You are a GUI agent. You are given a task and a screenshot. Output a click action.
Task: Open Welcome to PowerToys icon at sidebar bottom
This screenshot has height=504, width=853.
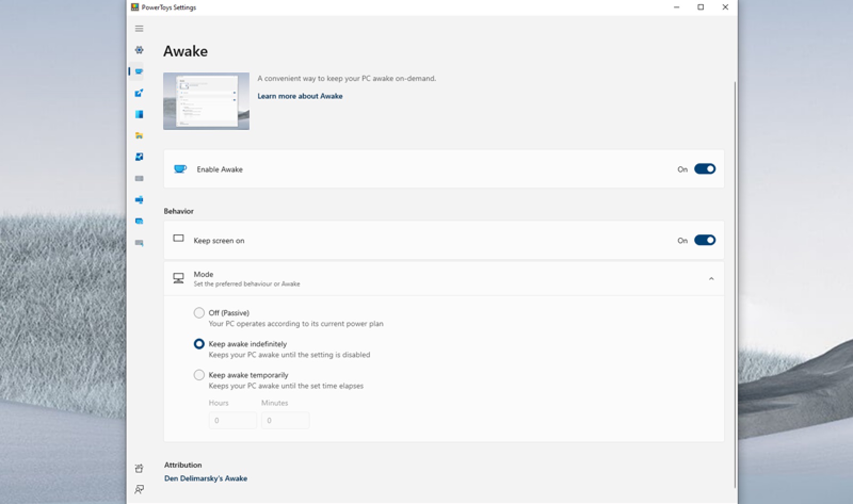point(139,468)
